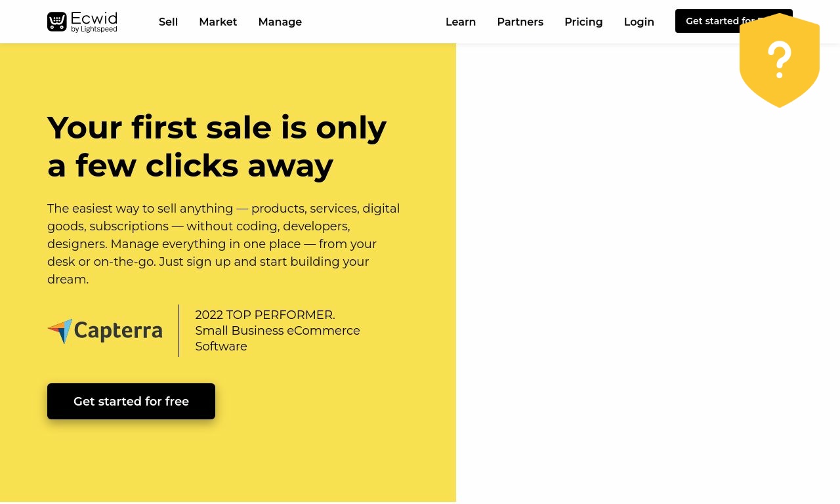Click the headline Your first sale is only
Screen dimensions: 840x504
pos(217,127)
